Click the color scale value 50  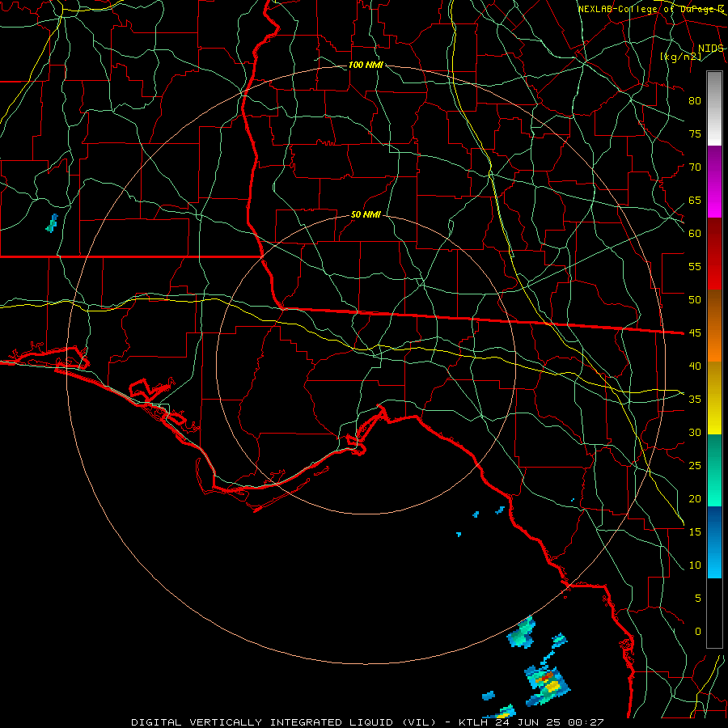[695, 300]
